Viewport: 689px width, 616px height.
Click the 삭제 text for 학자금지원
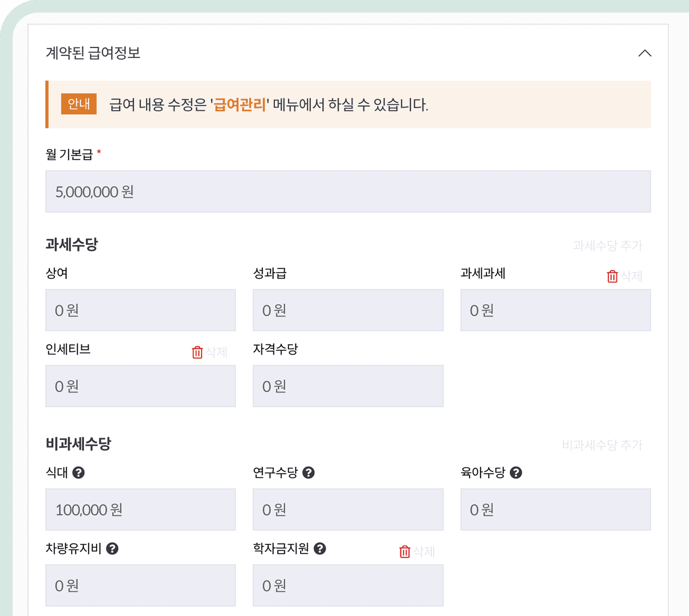point(424,551)
